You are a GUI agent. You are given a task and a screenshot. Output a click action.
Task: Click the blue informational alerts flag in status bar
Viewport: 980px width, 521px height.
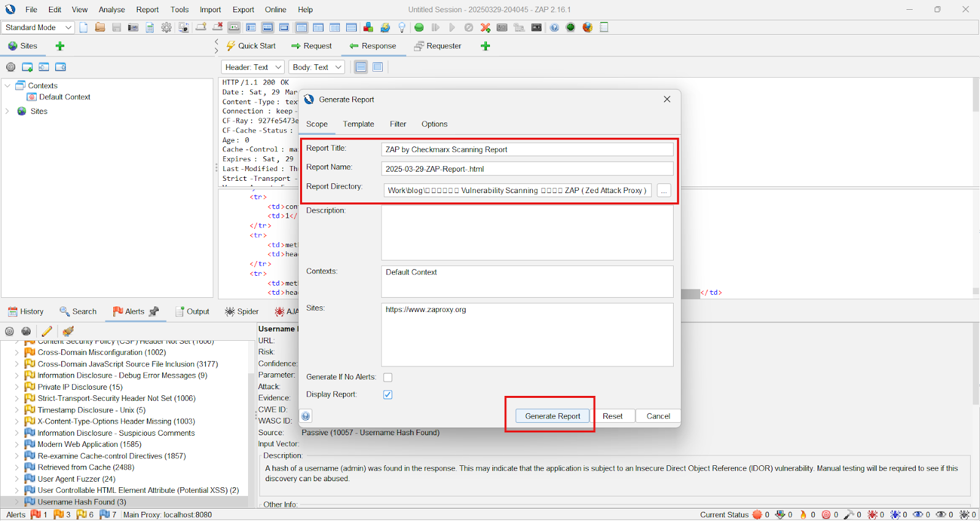point(105,514)
